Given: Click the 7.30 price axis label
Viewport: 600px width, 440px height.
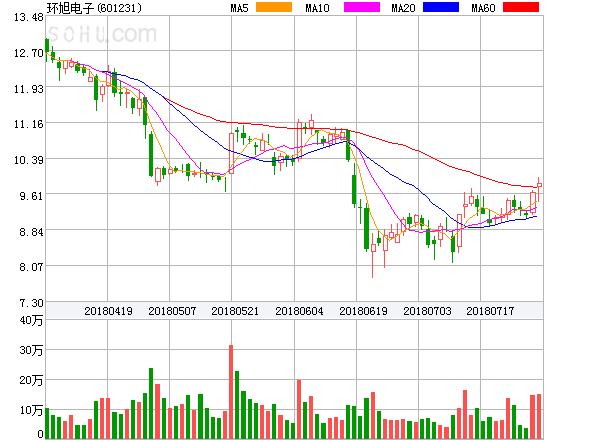Looking at the screenshot, I should point(31,303).
